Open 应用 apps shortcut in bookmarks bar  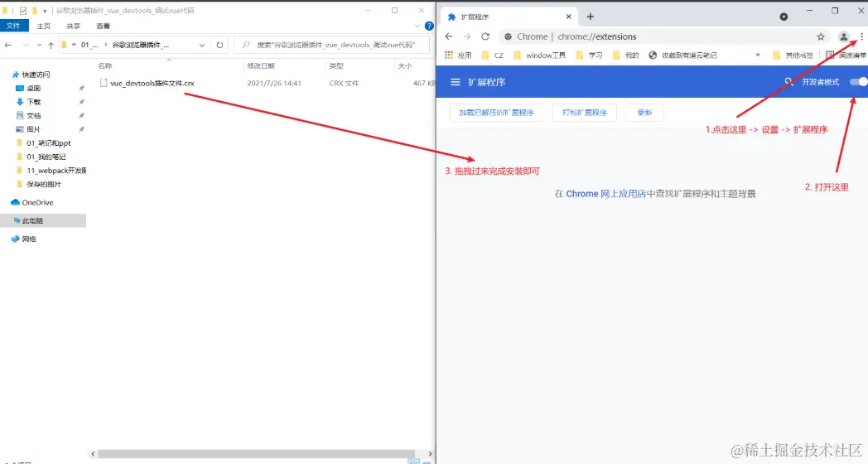[x=458, y=55]
